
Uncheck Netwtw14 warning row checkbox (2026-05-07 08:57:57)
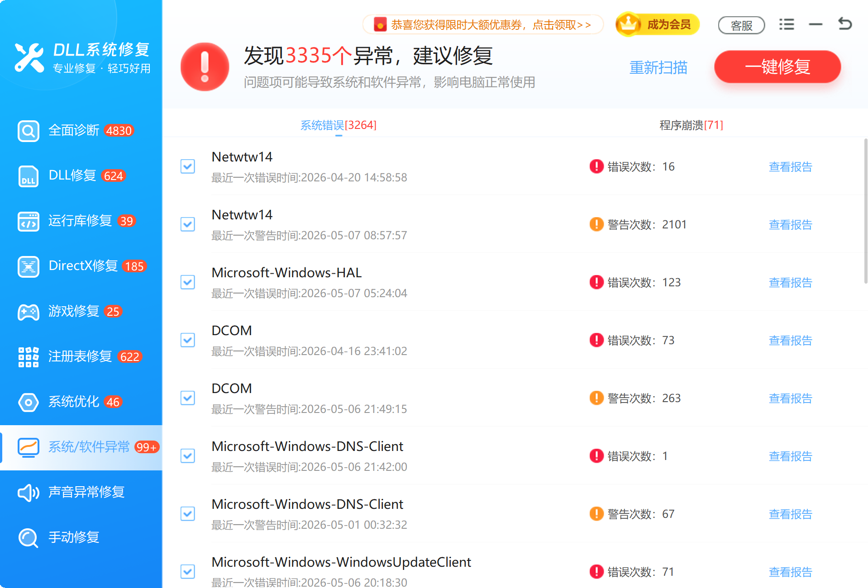point(188,224)
